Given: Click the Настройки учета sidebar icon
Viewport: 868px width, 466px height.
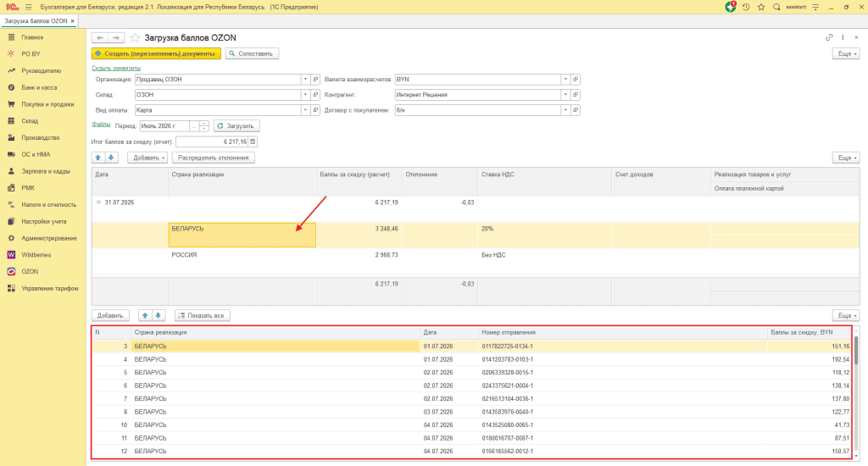Looking at the screenshot, I should pos(11,221).
